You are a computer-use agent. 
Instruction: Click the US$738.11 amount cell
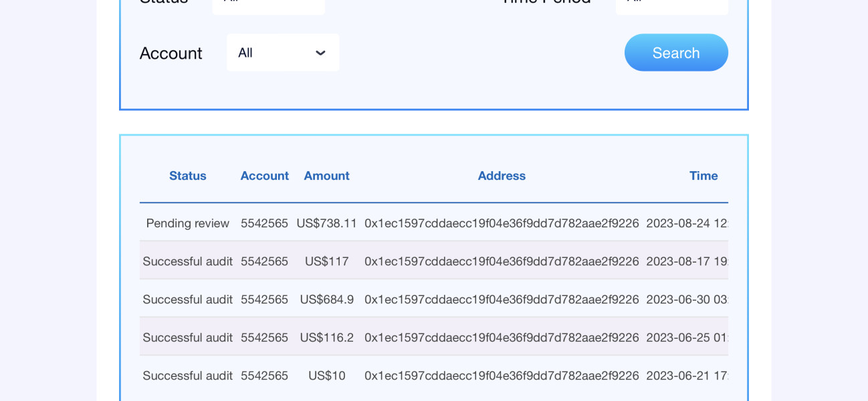click(326, 223)
